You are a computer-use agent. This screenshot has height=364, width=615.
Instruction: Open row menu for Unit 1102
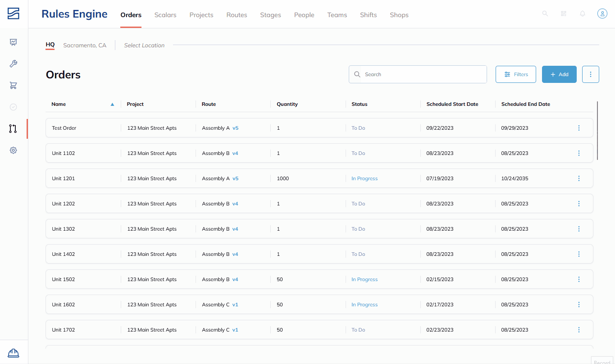tap(579, 153)
